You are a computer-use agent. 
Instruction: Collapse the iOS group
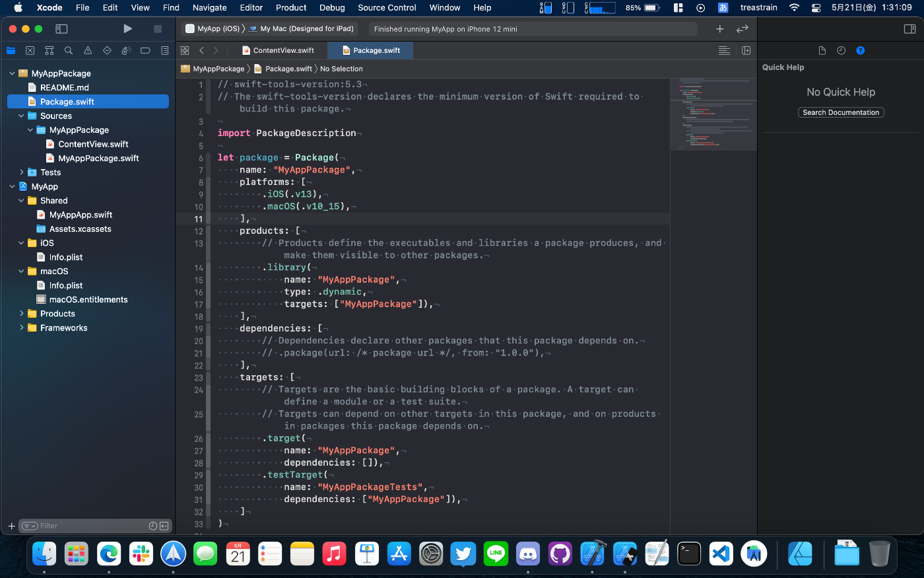21,243
